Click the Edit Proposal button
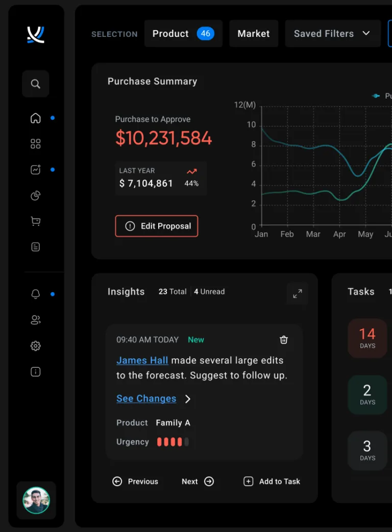Viewport: 392px width, 532px height. (x=157, y=226)
